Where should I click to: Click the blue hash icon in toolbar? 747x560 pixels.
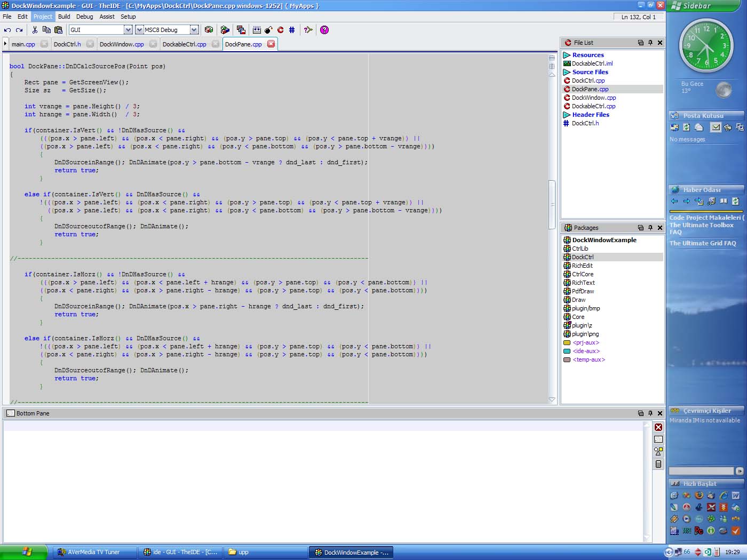click(292, 30)
